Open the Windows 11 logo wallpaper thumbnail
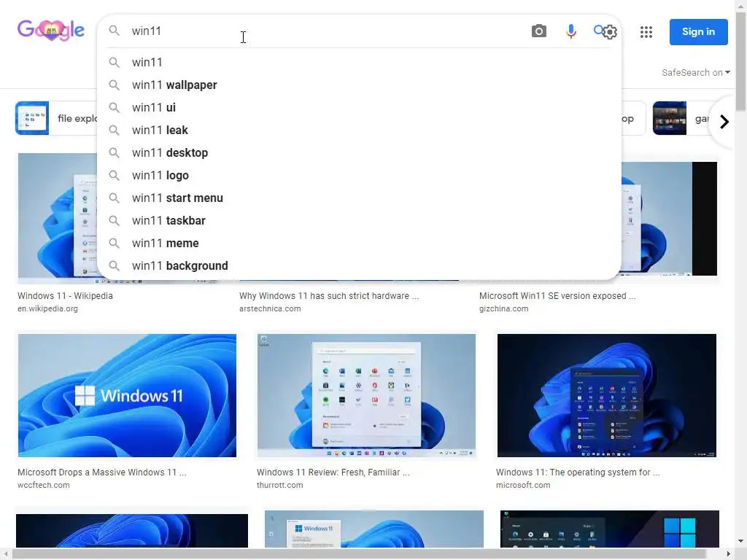Viewport: 747px width, 560px height. click(127, 395)
